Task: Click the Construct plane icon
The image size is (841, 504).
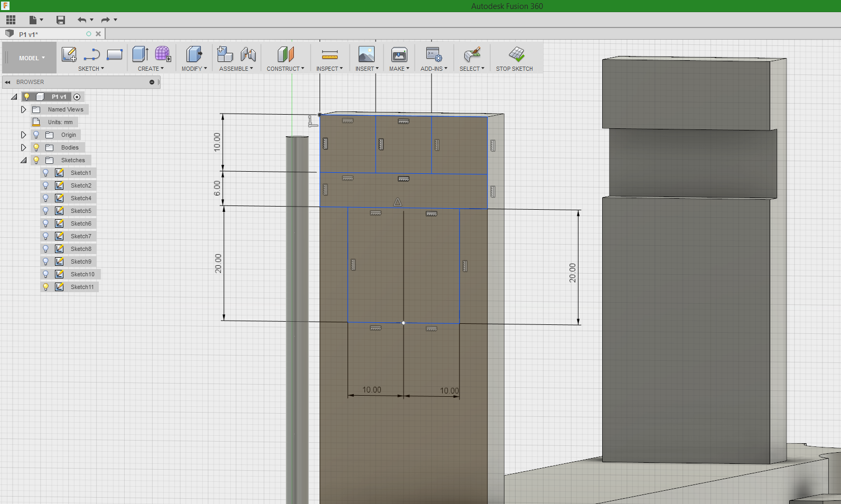Action: tap(285, 54)
